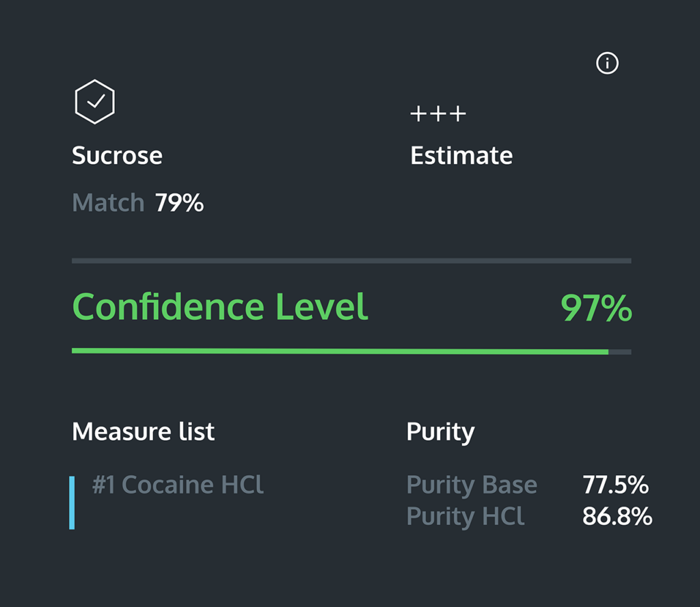Click the hexagon checkmark icon above Sucrose

click(x=94, y=102)
